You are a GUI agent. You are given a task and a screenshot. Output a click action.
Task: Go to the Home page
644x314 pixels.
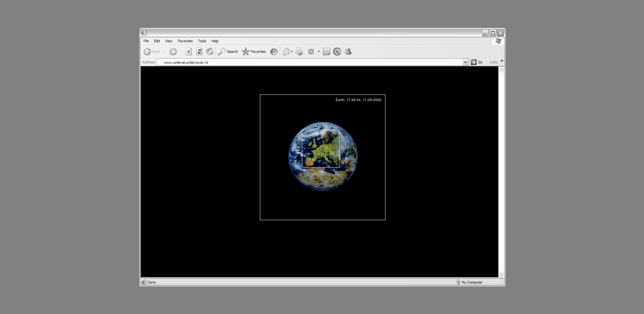click(x=210, y=52)
